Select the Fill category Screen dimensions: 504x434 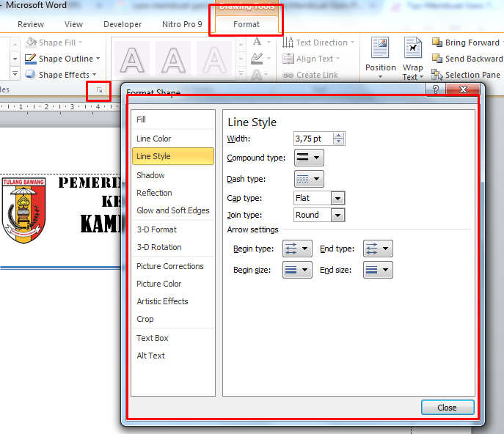[x=173, y=119]
